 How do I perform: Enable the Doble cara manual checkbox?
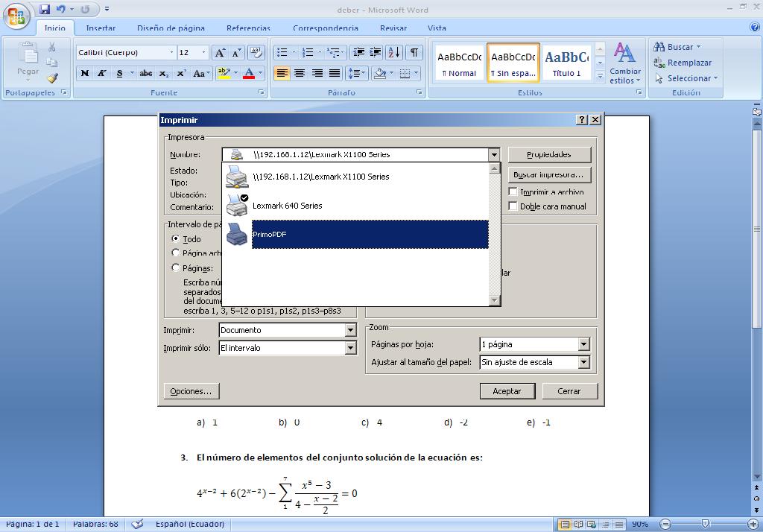point(513,206)
